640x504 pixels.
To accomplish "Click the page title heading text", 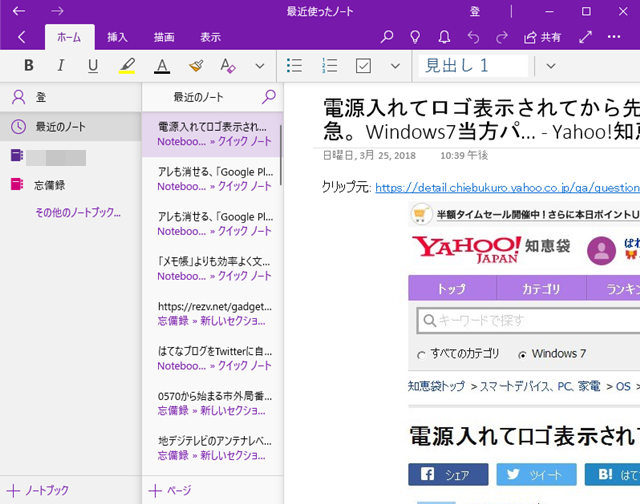I will pyautogui.click(x=481, y=120).
